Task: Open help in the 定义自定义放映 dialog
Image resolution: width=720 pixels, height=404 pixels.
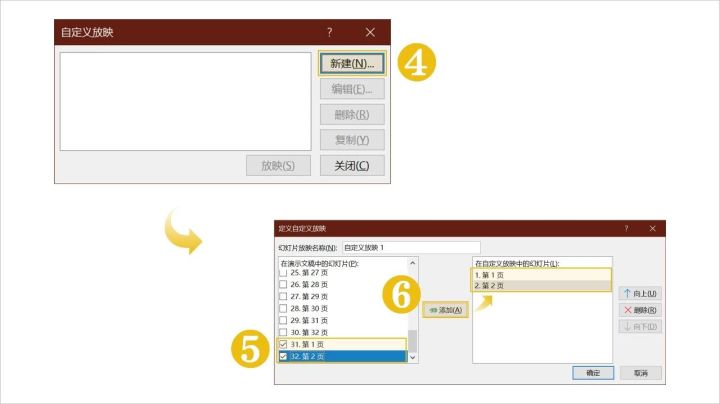Action: pos(626,228)
